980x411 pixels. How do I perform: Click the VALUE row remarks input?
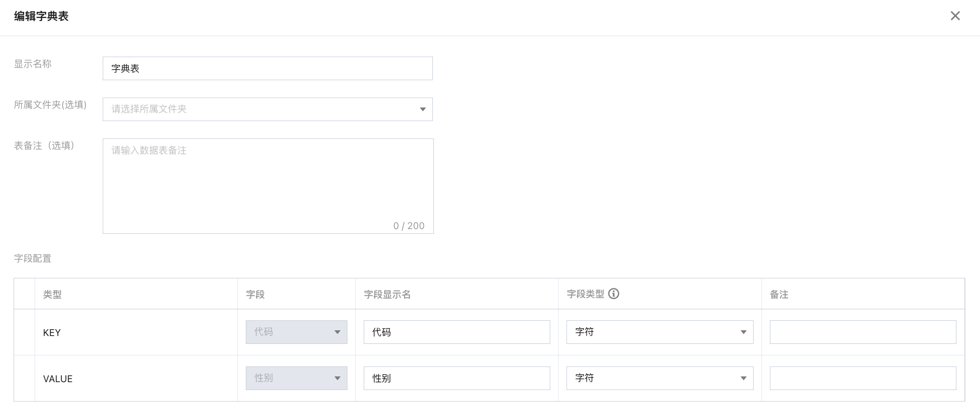863,378
